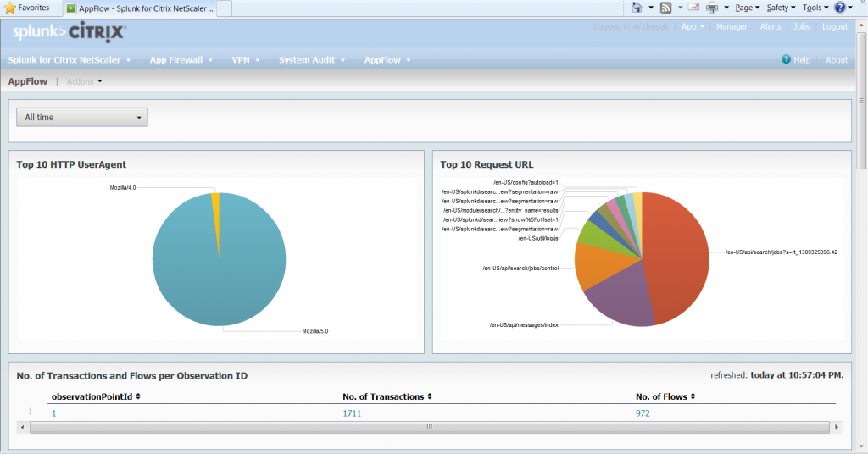Viewport: 868px width, 454px height.
Task: Click the /en-US/api/messages/index label
Action: click(x=524, y=325)
